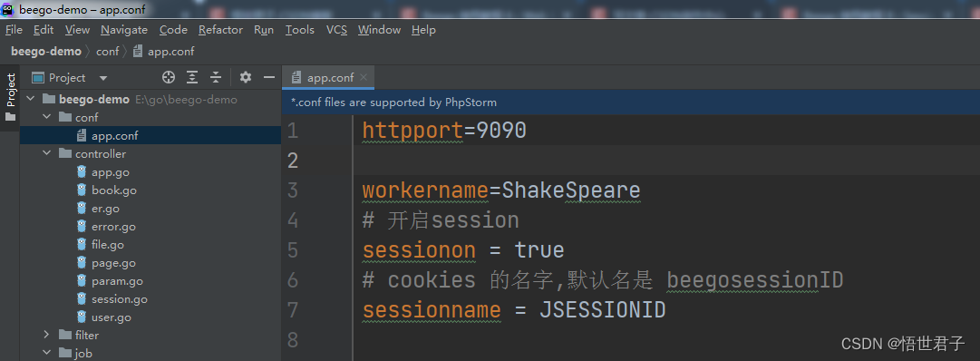Select app.go in the project tree
The width and height of the screenshot is (980, 361).
point(150,172)
